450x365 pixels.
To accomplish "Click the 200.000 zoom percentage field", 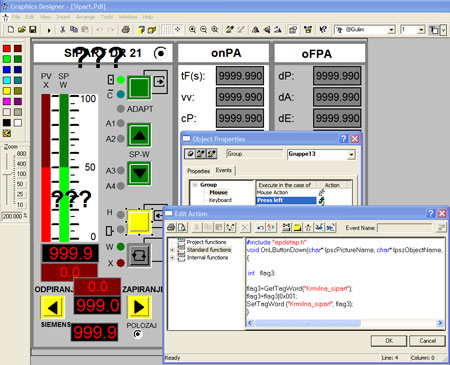I will [x=13, y=216].
